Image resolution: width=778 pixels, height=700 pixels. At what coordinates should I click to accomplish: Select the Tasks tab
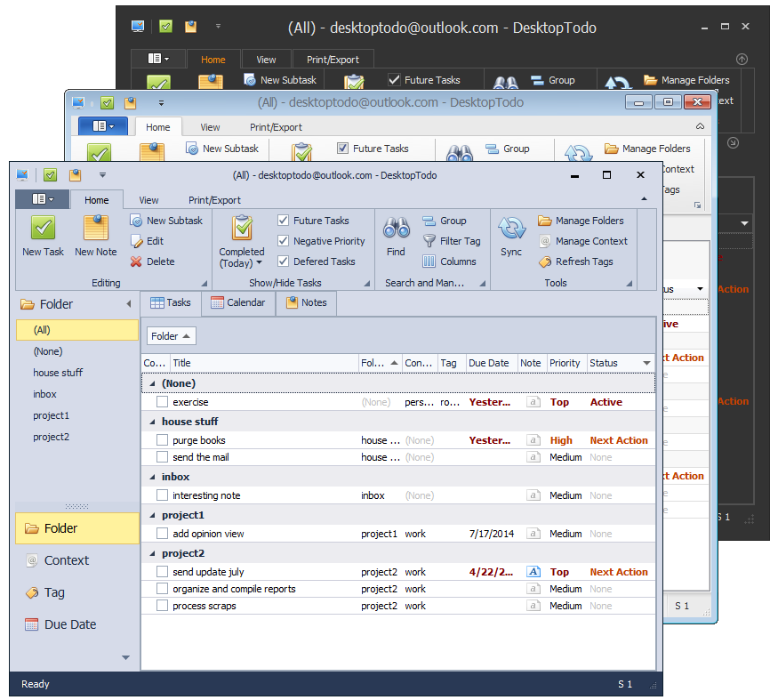pos(171,302)
